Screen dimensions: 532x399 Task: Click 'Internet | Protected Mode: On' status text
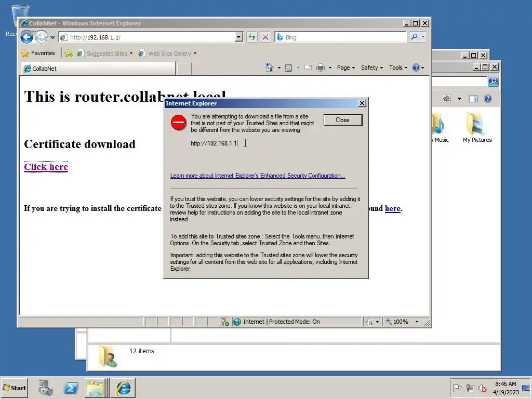(x=281, y=322)
